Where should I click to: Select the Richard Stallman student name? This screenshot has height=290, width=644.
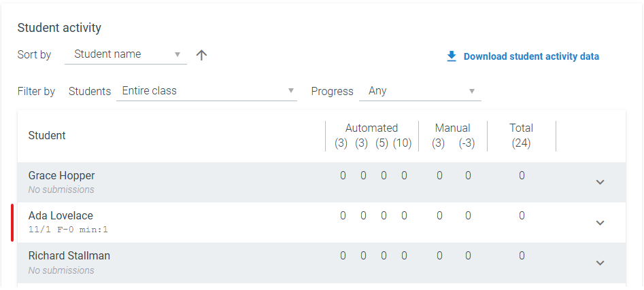(69, 256)
